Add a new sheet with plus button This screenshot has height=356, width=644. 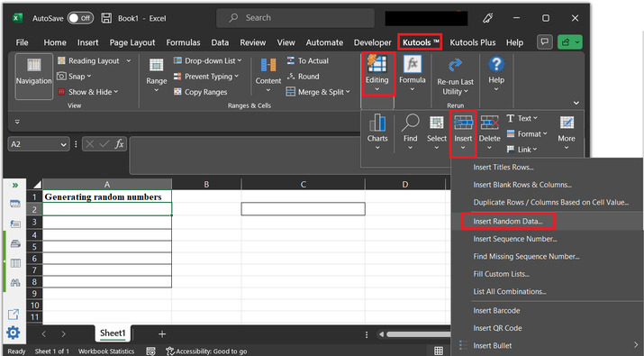tap(162, 333)
